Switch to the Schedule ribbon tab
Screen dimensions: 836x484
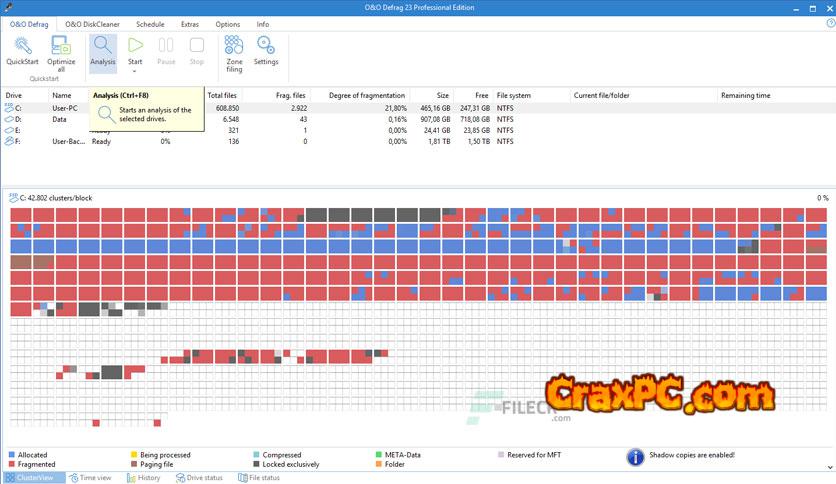click(x=150, y=23)
